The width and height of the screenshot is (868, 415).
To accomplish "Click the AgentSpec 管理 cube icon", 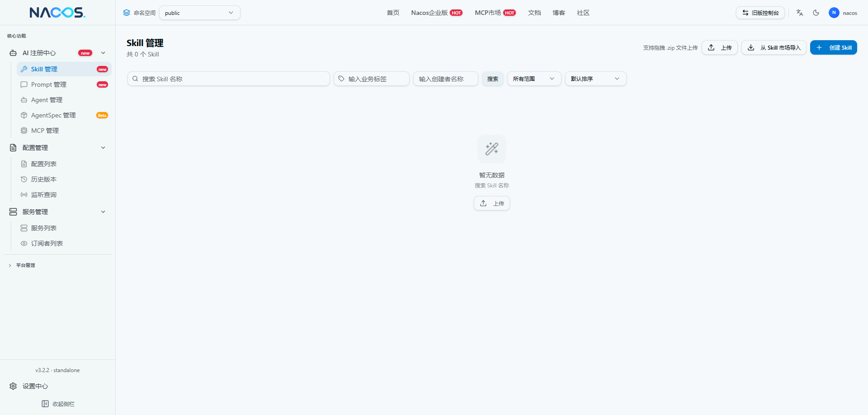I will point(24,115).
